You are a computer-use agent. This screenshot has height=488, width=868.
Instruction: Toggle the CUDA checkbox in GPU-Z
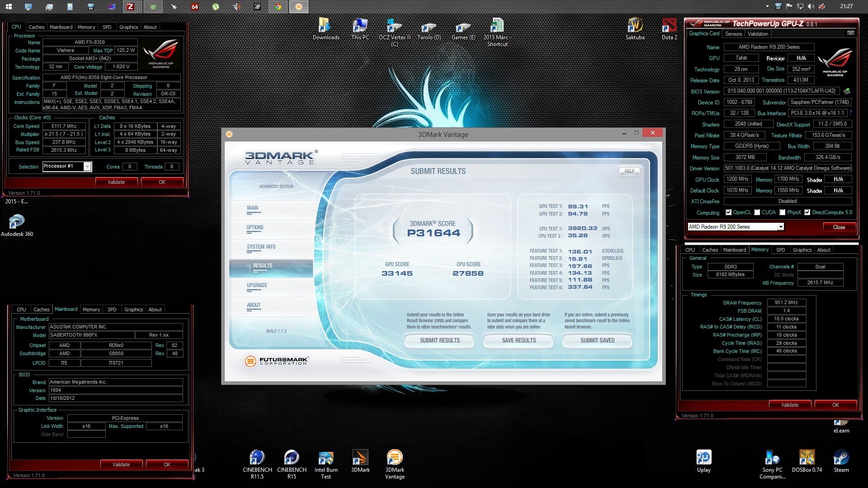click(x=757, y=212)
